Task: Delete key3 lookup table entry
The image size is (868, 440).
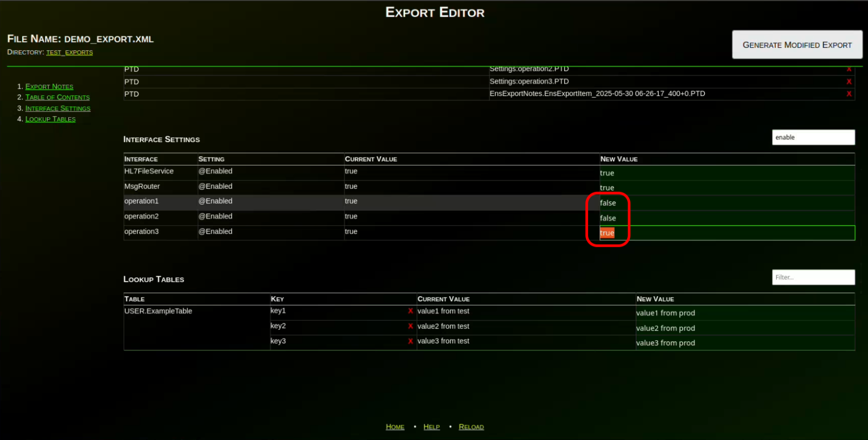Action: tap(410, 341)
